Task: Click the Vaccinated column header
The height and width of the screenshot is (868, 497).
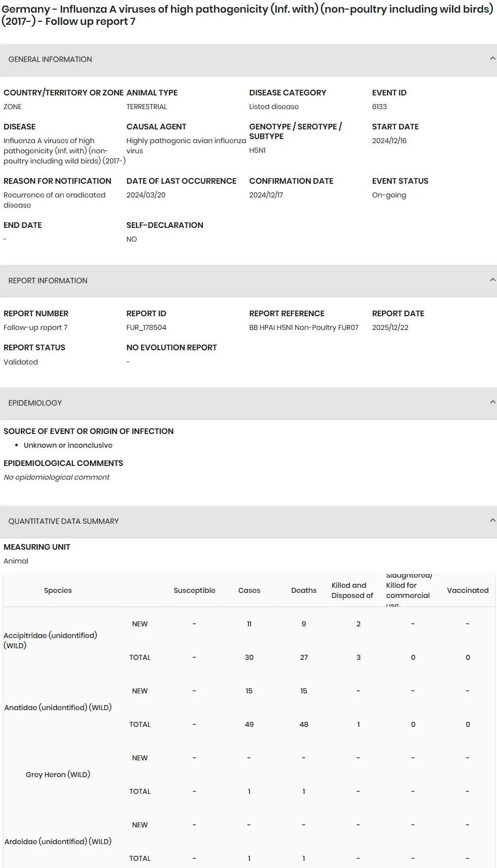Action: (468, 590)
